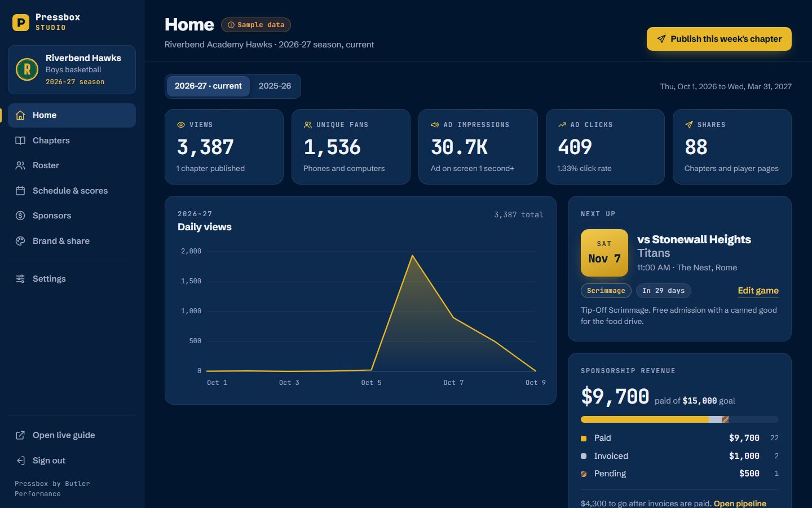The height and width of the screenshot is (508, 812).
Task: Click the sponsorship revenue progress bar
Action: pyautogui.click(x=679, y=419)
